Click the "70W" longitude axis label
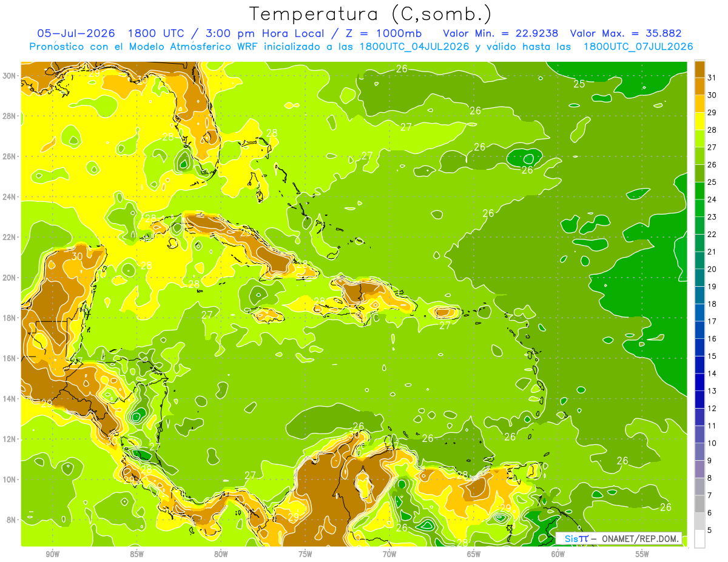728x562 pixels. click(389, 554)
